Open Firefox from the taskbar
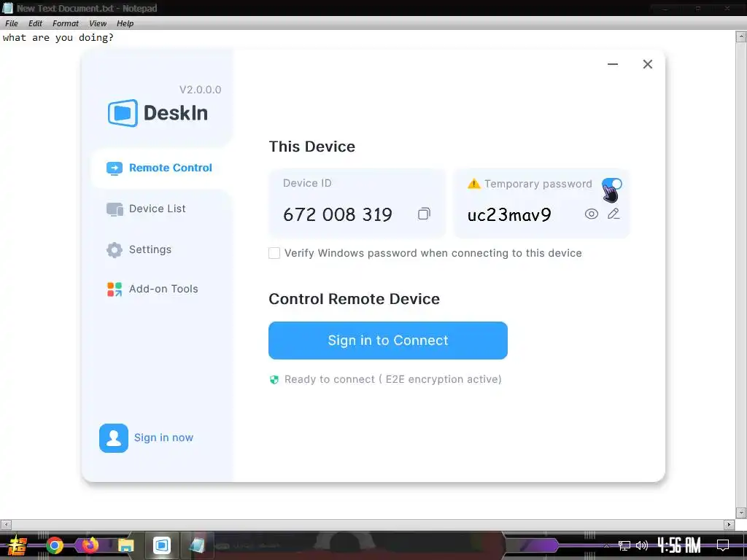 coord(90,545)
